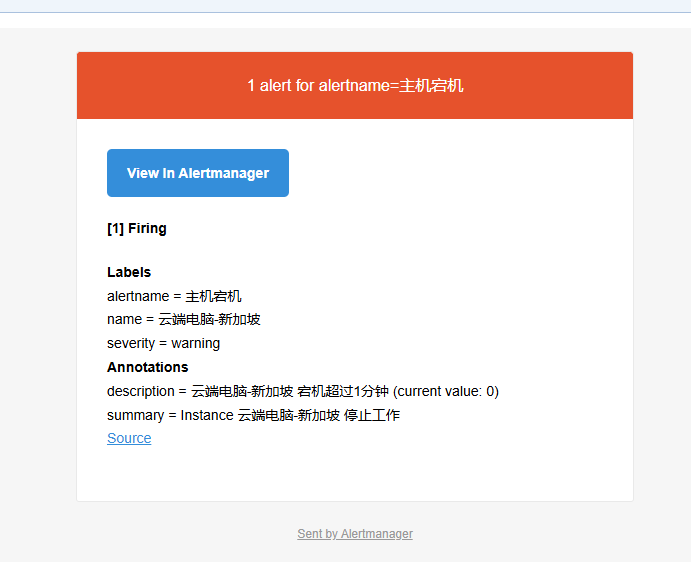691x562 pixels.
Task: Click the View In Alertmanager button
Action: click(x=198, y=173)
